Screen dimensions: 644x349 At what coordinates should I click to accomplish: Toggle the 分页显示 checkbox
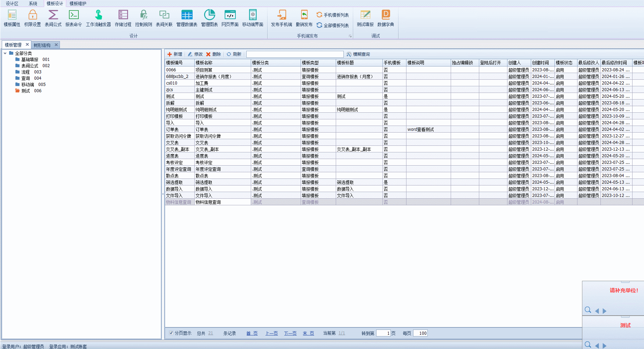(x=171, y=333)
